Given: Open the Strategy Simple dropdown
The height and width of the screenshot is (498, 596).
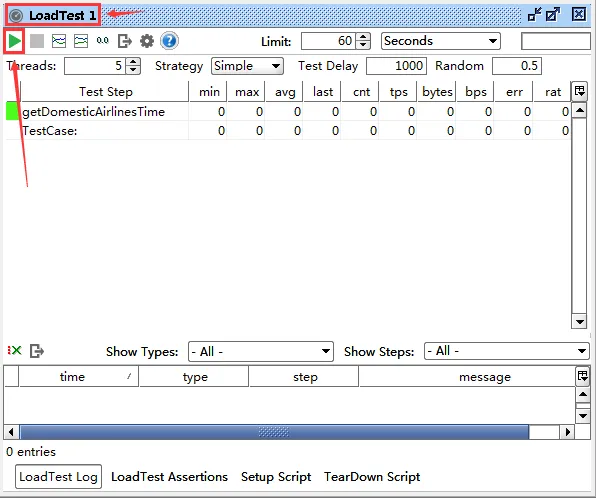Looking at the screenshot, I should [247, 66].
